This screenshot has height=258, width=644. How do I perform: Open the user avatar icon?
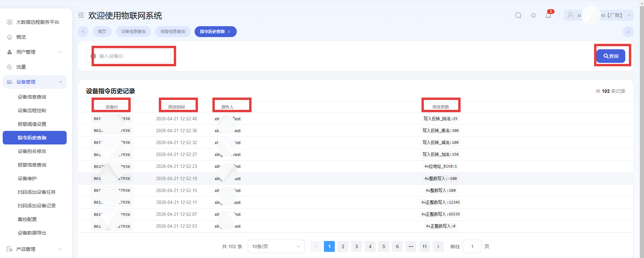click(x=571, y=15)
